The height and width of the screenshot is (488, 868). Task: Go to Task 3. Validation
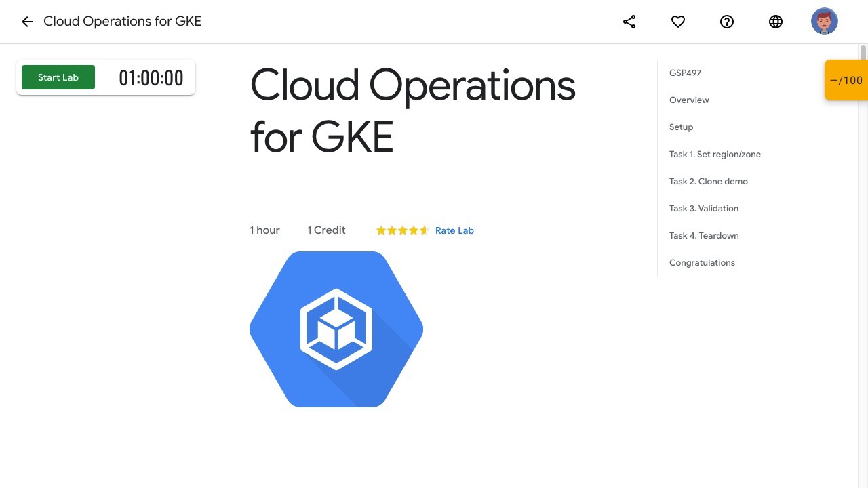point(704,209)
